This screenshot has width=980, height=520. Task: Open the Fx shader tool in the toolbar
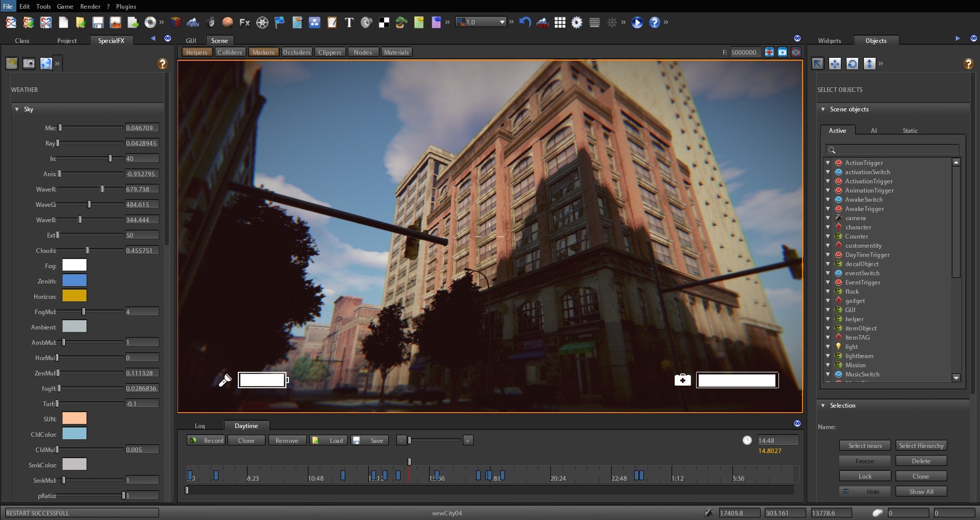[244, 22]
